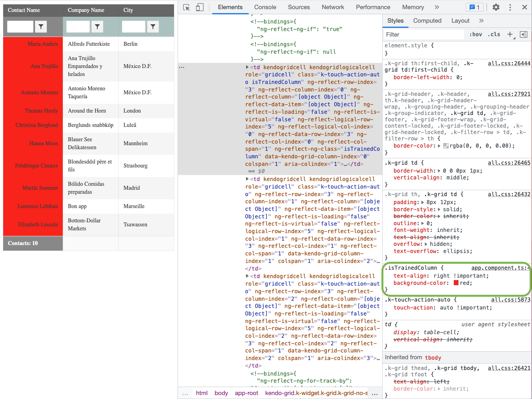Toggle the computed styles sidebar pane icon
This screenshot has height=399, width=532.
click(524, 35)
